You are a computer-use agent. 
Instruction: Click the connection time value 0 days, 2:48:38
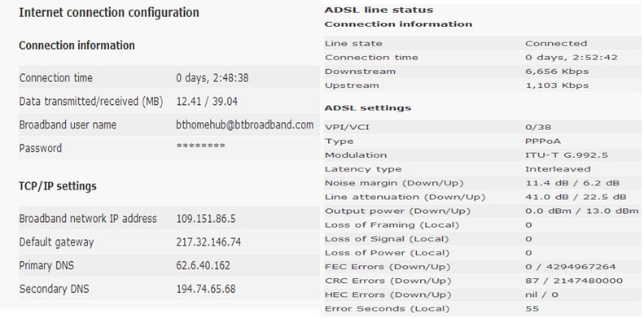click(212, 78)
